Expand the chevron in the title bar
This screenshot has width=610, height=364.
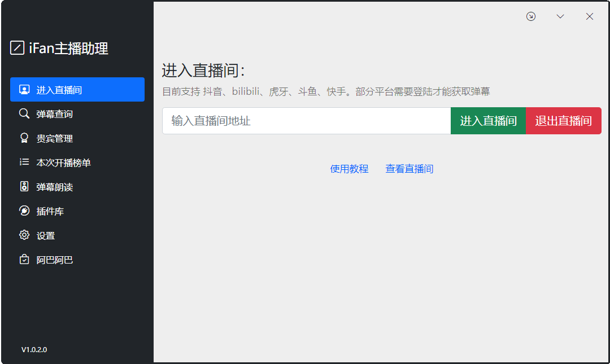click(x=560, y=16)
